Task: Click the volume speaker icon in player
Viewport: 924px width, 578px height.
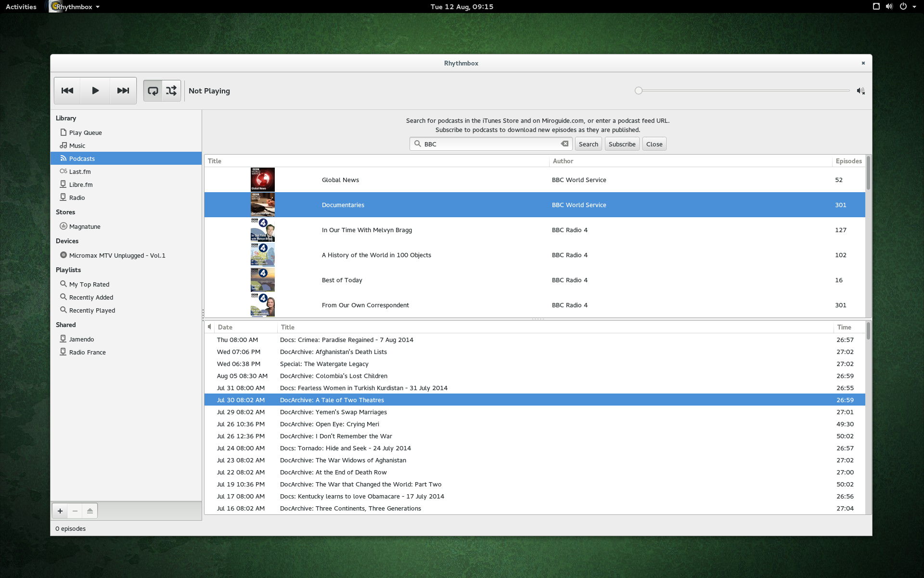Action: (860, 91)
